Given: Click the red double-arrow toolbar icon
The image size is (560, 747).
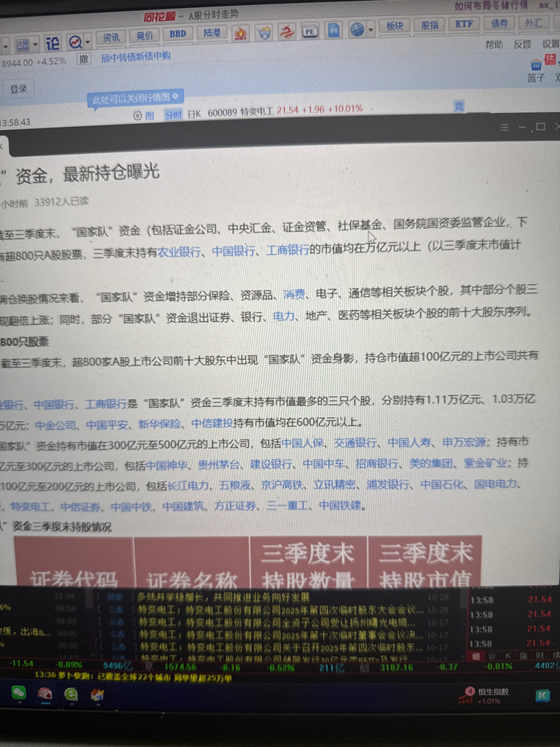Looking at the screenshot, I should pyautogui.click(x=286, y=32).
